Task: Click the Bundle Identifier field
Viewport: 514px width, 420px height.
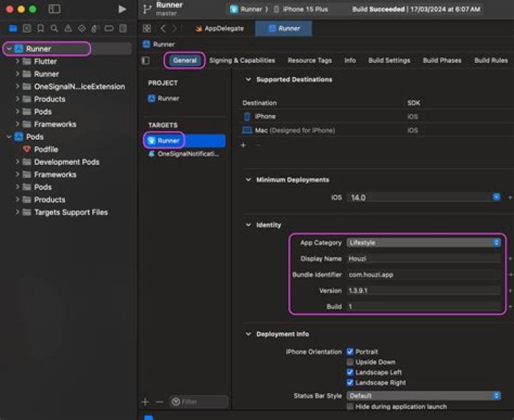Action: (x=423, y=275)
